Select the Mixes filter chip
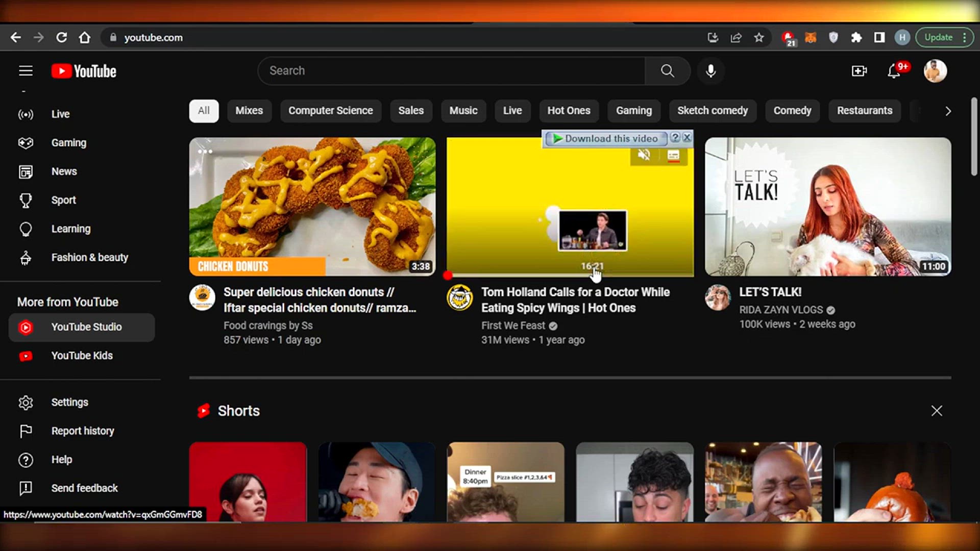The width and height of the screenshot is (980, 551). (x=249, y=111)
